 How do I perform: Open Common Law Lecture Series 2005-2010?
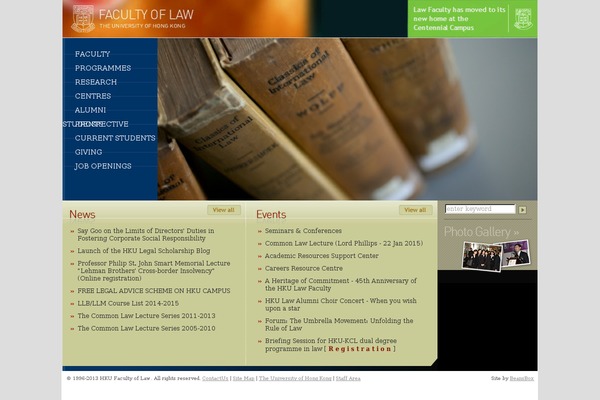click(x=147, y=328)
